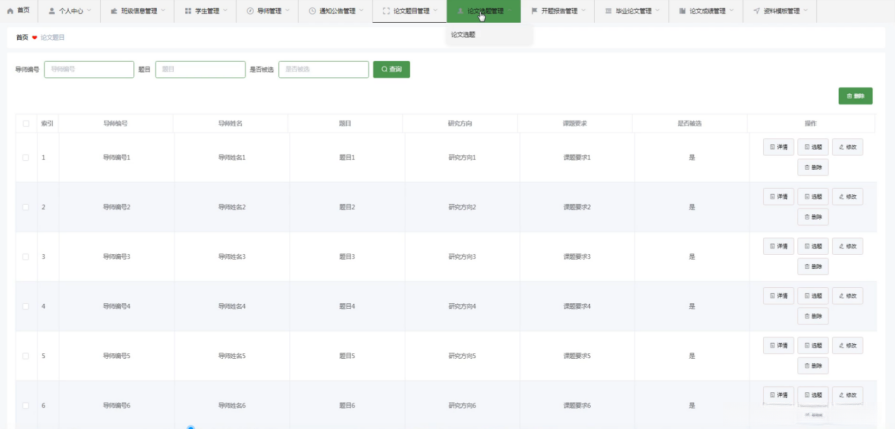Open 详情 for the 题目5 row
The image size is (895, 434).
click(x=779, y=345)
